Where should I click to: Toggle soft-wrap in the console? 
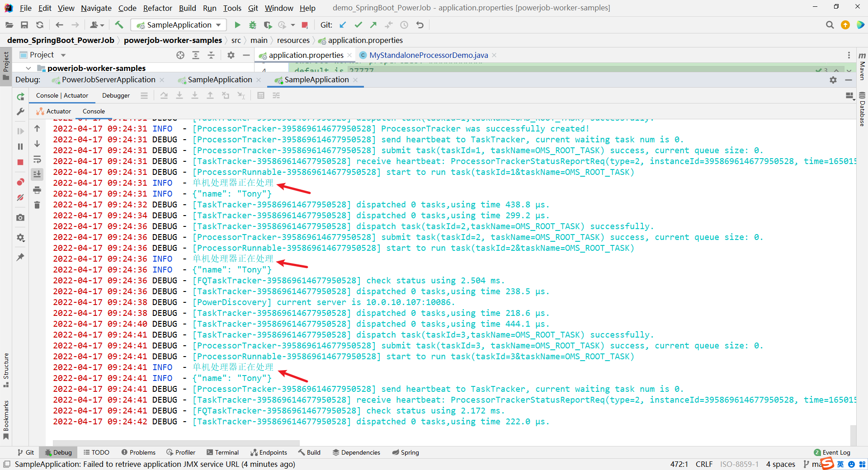click(37, 159)
